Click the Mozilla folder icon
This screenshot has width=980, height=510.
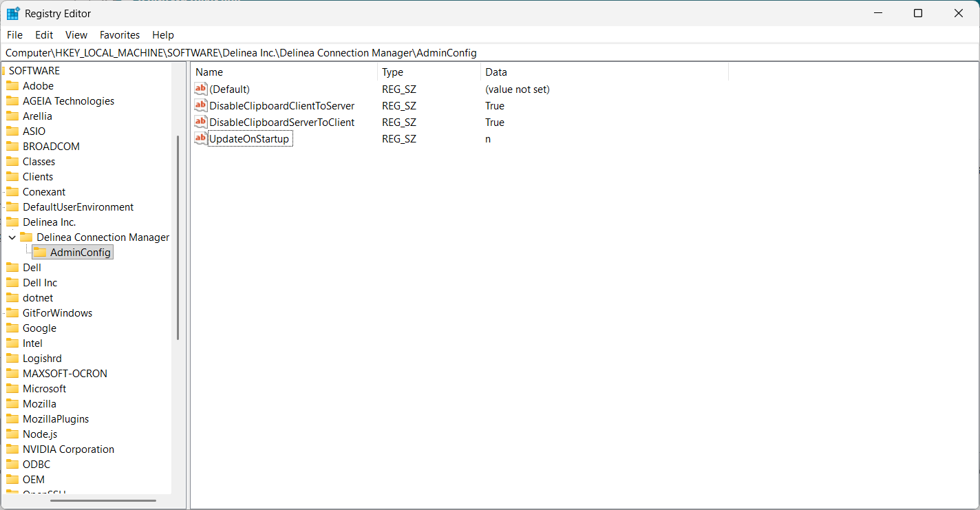tap(12, 404)
